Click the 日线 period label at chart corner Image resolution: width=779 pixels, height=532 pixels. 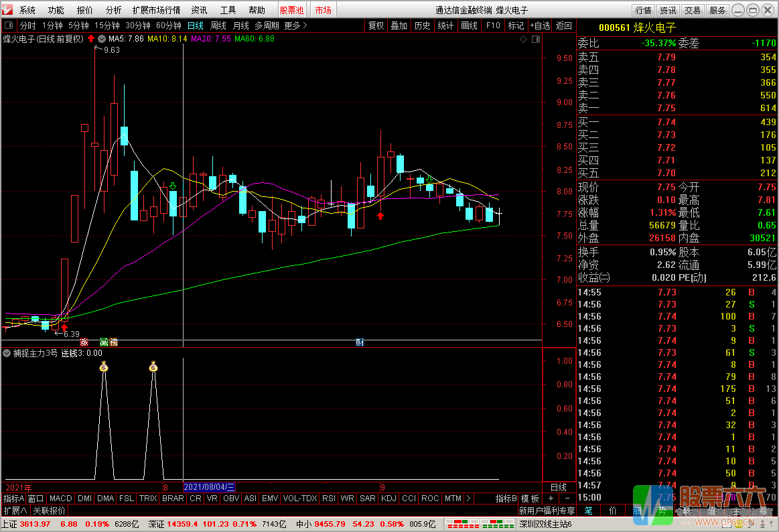pyautogui.click(x=559, y=487)
